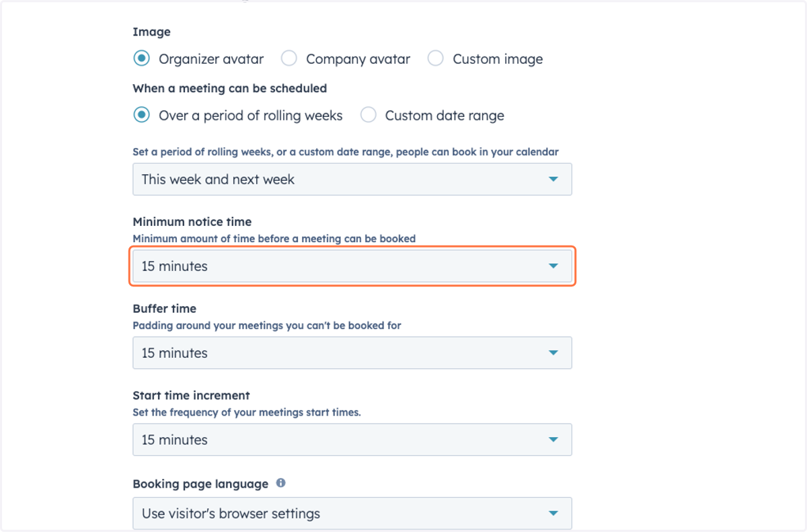807x532 pixels.
Task: Click 'Padding around your meetings' help text
Action: (267, 326)
